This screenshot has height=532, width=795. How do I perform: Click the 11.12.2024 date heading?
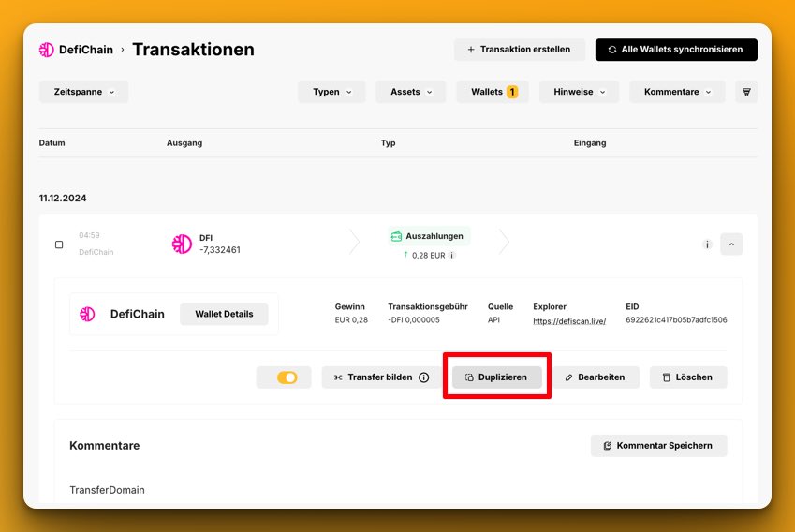point(63,199)
